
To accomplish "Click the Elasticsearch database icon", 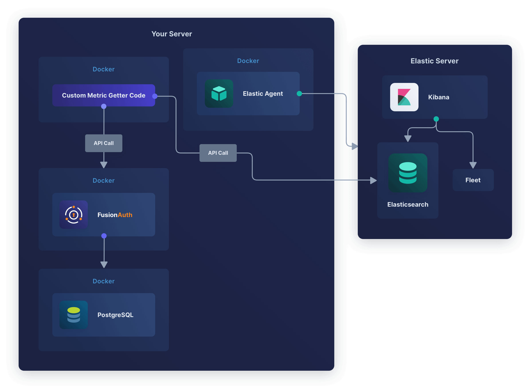I will pos(407,173).
